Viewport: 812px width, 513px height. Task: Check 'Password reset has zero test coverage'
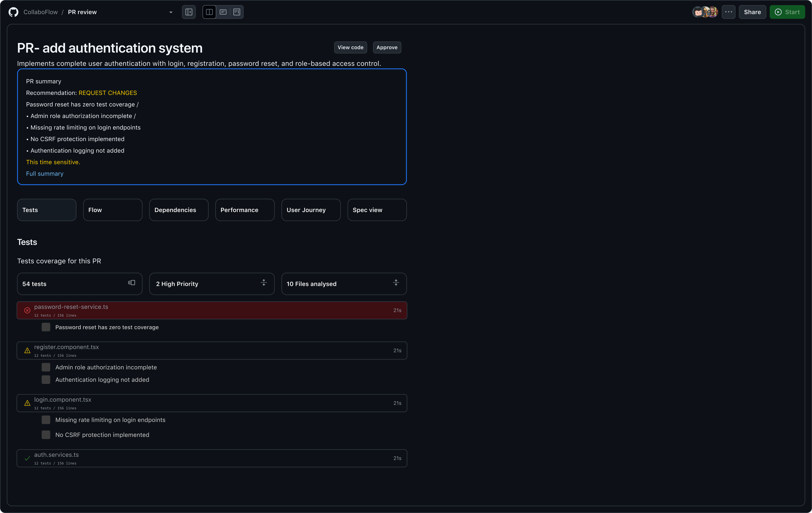(46, 327)
